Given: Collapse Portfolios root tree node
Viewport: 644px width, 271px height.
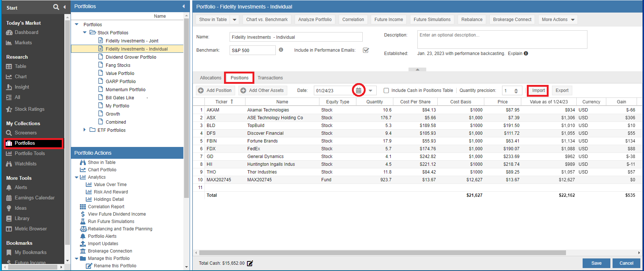Looking at the screenshot, I should click(77, 24).
